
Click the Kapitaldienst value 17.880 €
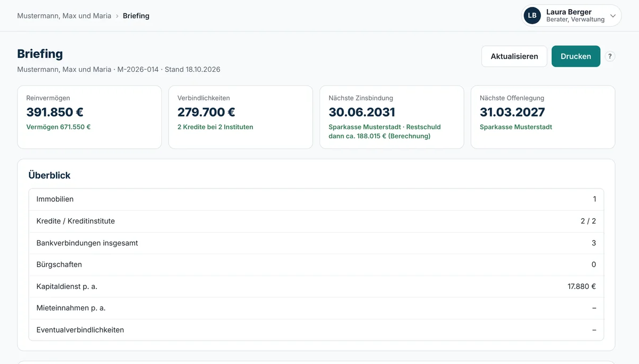[x=582, y=286]
